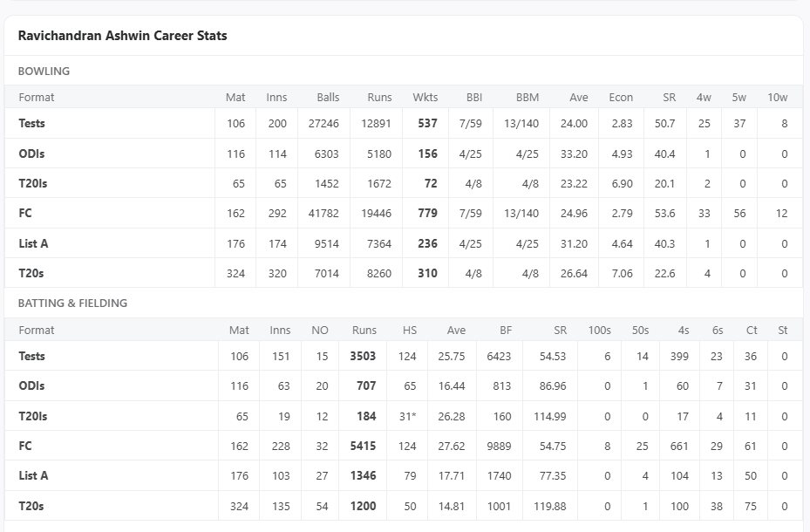Select the FC row label under Batting & Fielding
Image resolution: width=810 pixels, height=532 pixels.
[x=25, y=446]
